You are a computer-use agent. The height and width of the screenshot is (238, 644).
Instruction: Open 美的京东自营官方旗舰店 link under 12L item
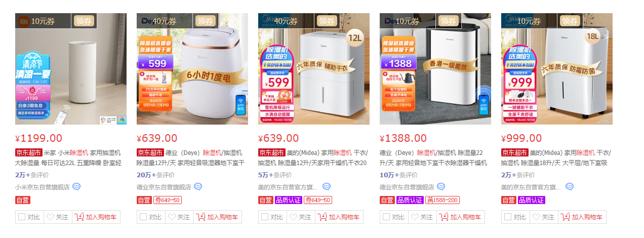[288, 187]
